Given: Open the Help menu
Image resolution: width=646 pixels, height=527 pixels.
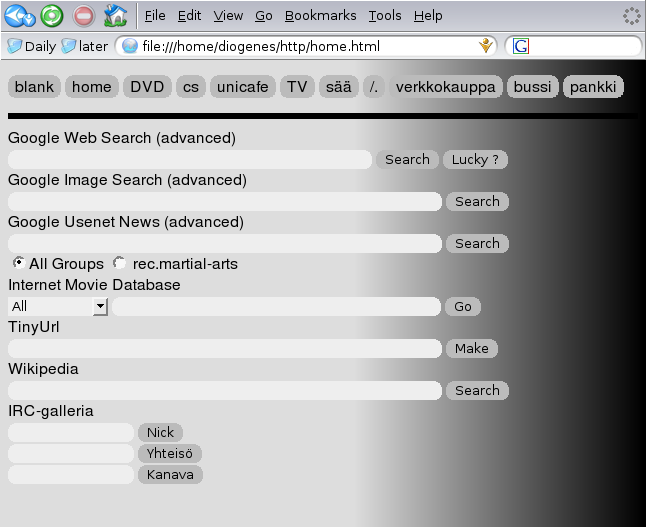Looking at the screenshot, I should tap(428, 16).
